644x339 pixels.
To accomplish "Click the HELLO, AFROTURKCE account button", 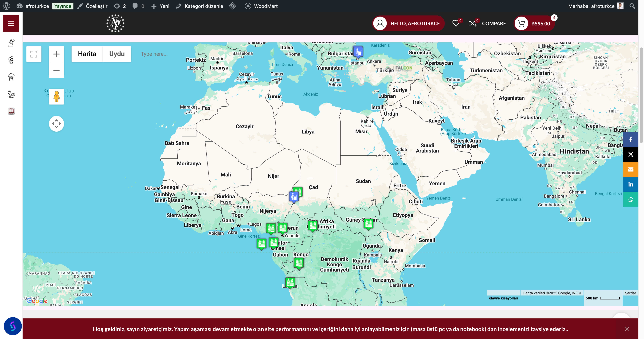I will coord(409,24).
